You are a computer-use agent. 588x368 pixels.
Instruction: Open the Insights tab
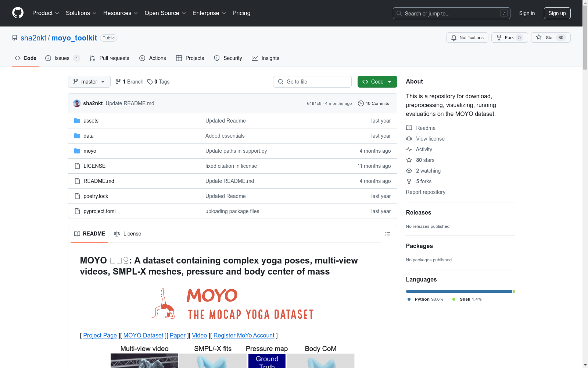pyautogui.click(x=265, y=58)
